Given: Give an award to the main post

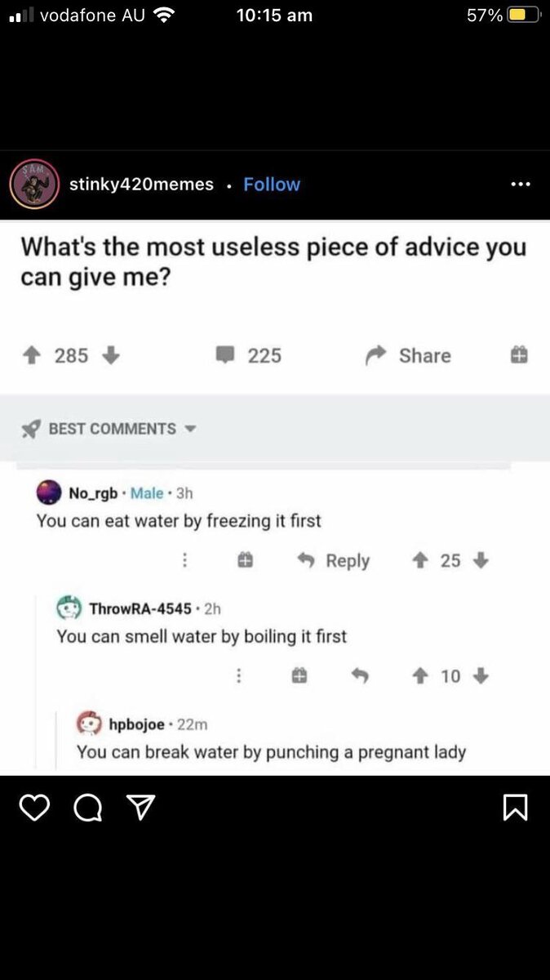Looking at the screenshot, I should click(x=520, y=355).
